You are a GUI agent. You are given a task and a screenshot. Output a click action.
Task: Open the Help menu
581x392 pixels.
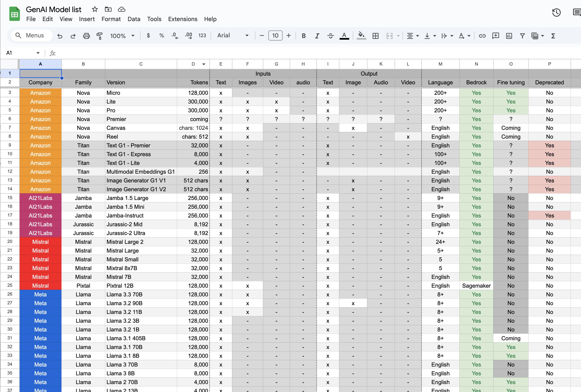tap(210, 19)
